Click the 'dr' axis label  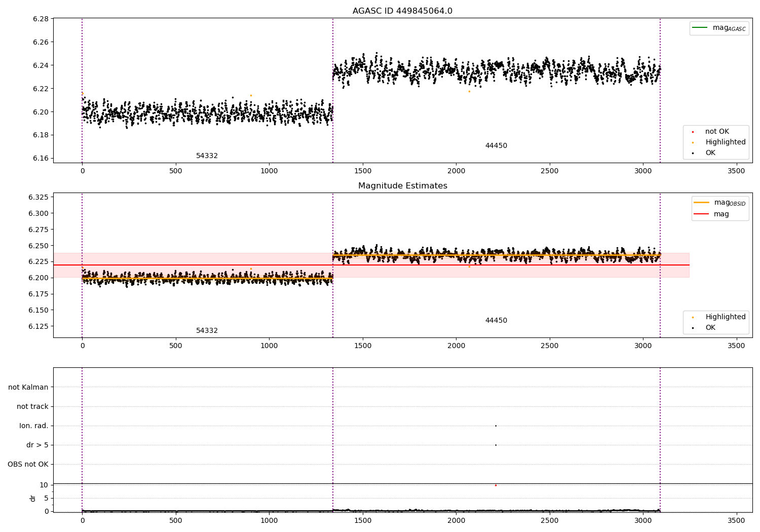click(x=33, y=499)
